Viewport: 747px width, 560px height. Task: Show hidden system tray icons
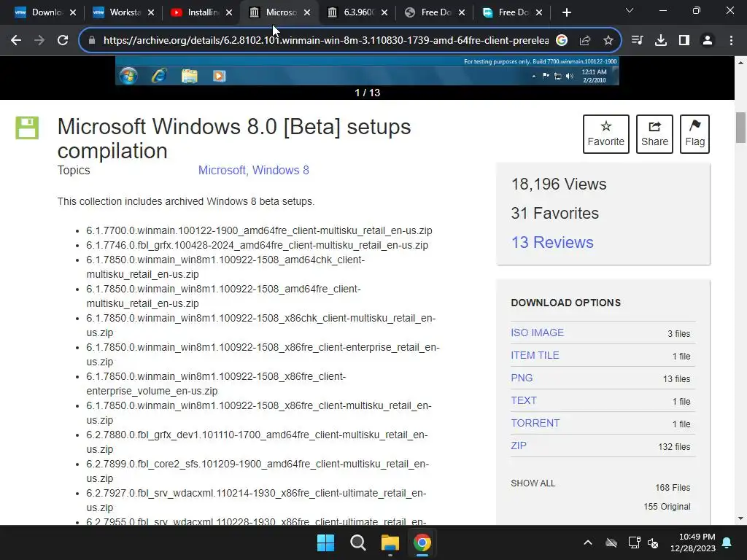point(588,542)
